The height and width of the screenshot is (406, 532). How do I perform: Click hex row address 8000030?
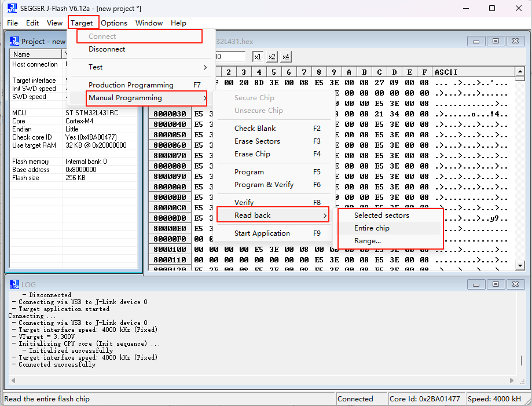click(x=170, y=114)
